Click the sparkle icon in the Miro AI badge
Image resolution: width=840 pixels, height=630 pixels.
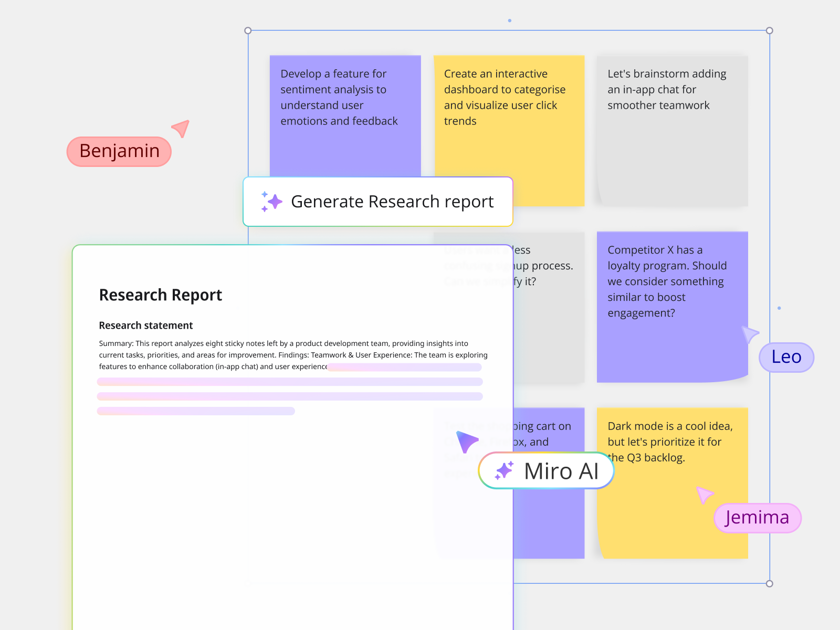pos(504,470)
